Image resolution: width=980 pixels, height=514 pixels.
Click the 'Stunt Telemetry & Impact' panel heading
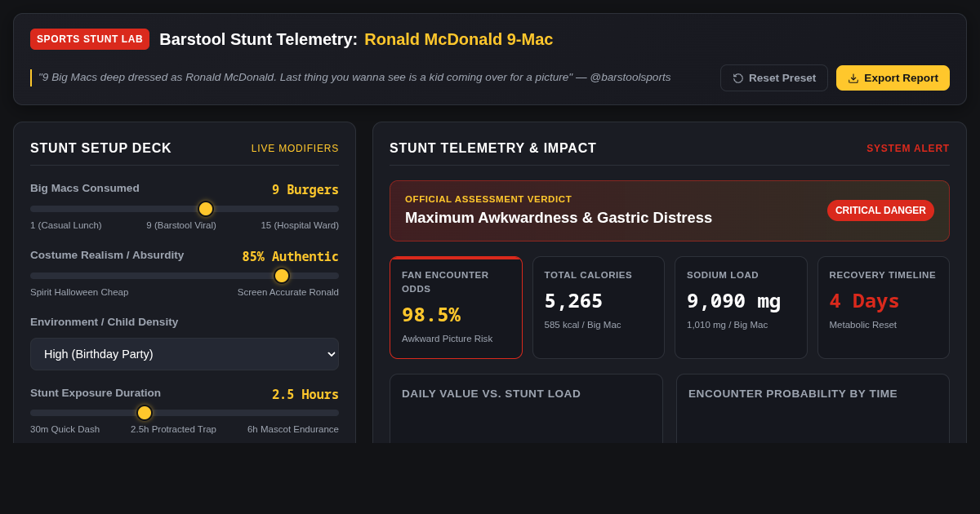(493, 148)
